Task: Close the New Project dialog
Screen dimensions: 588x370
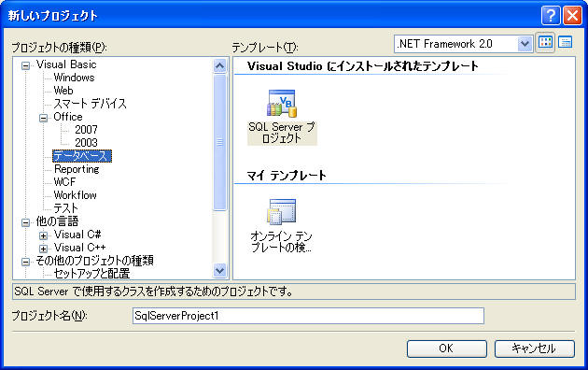Action: click(572, 16)
